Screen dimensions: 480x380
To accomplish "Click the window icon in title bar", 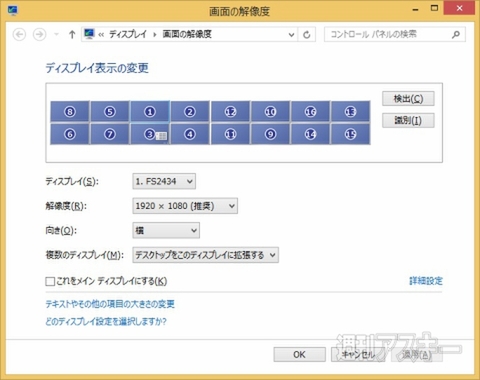I will (x=13, y=10).
